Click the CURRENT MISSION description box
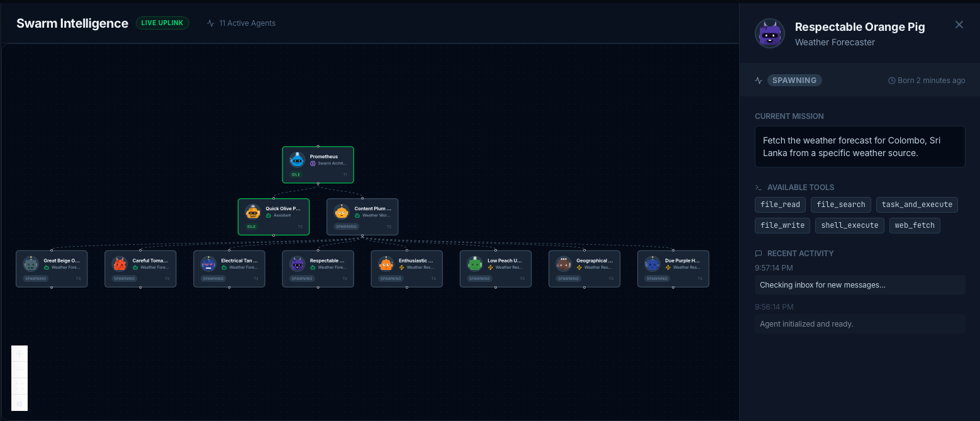 coord(859,147)
